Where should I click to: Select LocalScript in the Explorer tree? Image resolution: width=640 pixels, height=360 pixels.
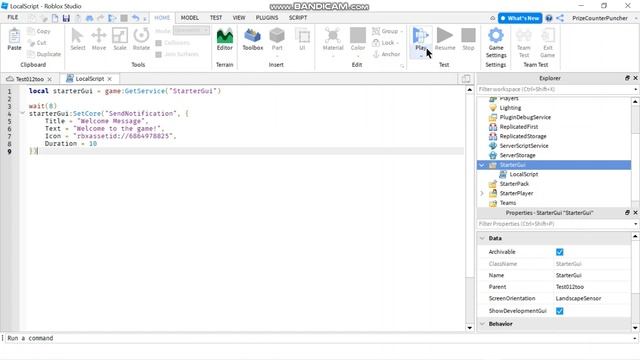(524, 174)
